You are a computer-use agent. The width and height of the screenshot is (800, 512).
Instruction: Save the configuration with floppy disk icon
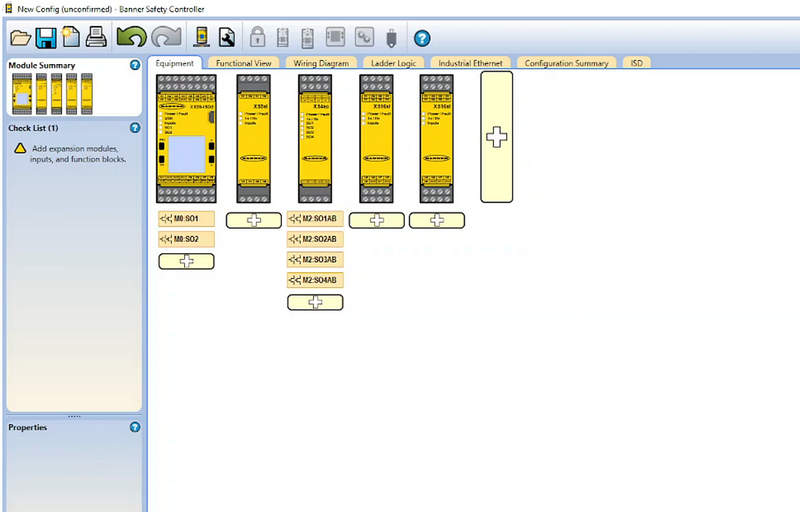(x=45, y=38)
